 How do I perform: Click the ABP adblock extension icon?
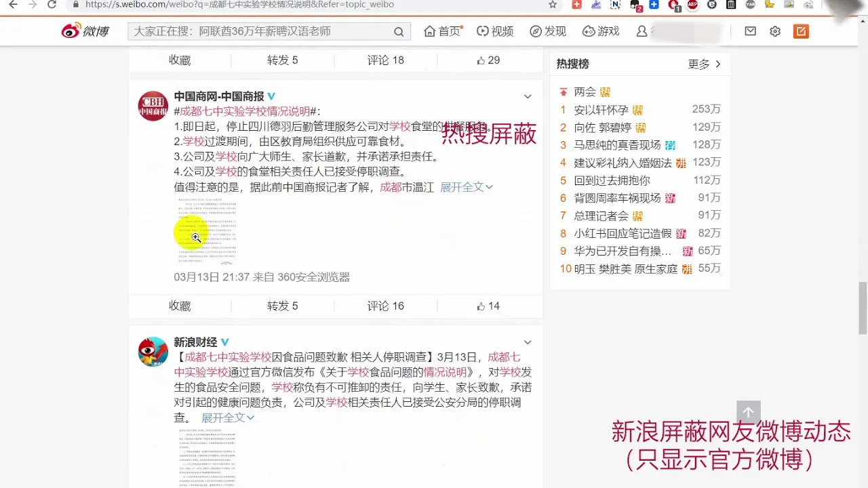point(692,5)
